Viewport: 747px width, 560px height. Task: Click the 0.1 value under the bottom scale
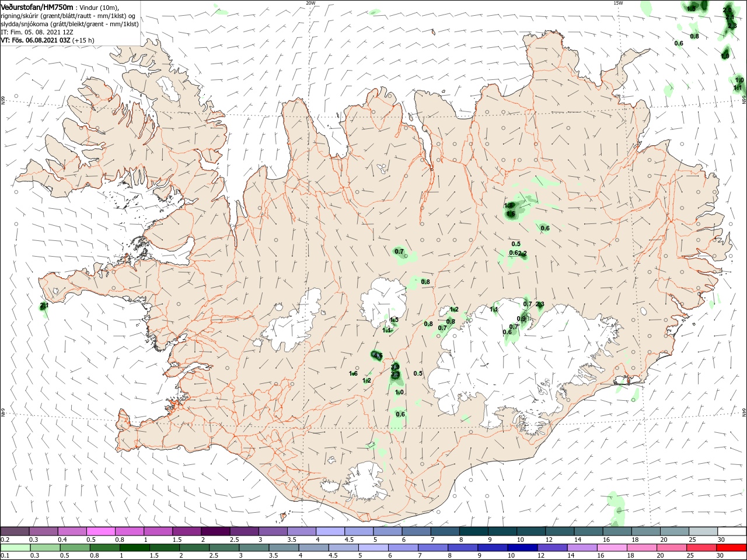pos(5,556)
